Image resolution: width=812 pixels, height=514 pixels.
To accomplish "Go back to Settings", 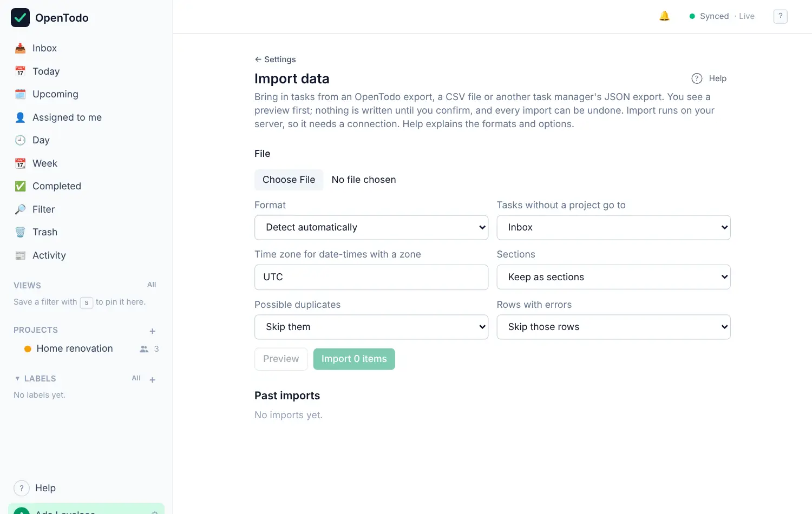I will coord(275,60).
